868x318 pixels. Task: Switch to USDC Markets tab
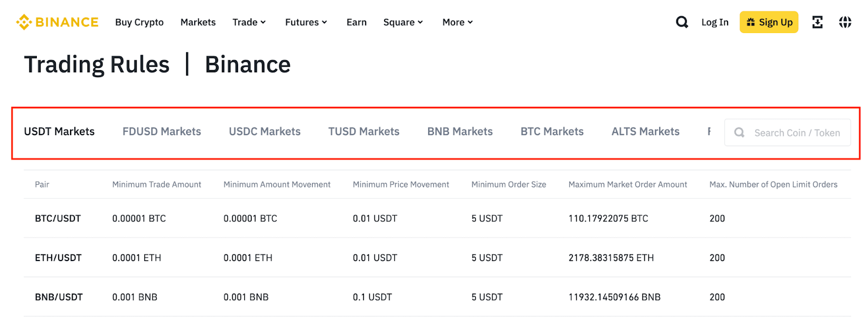pos(265,131)
